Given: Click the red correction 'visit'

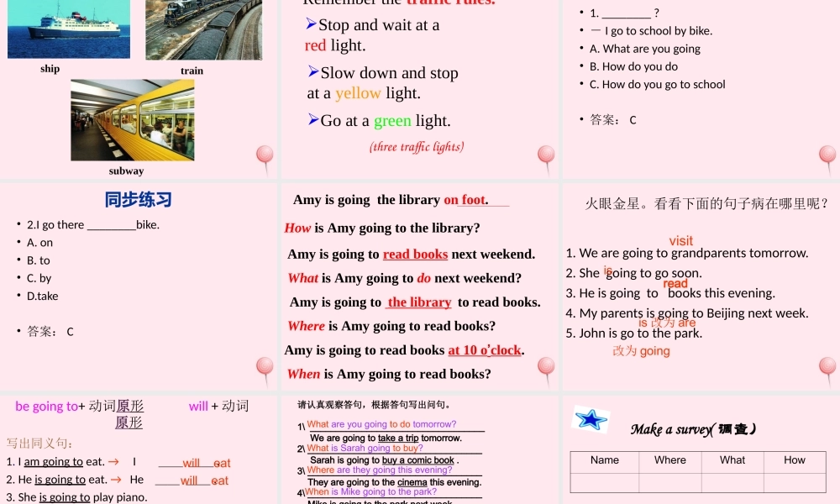Looking at the screenshot, I should pyautogui.click(x=681, y=241).
